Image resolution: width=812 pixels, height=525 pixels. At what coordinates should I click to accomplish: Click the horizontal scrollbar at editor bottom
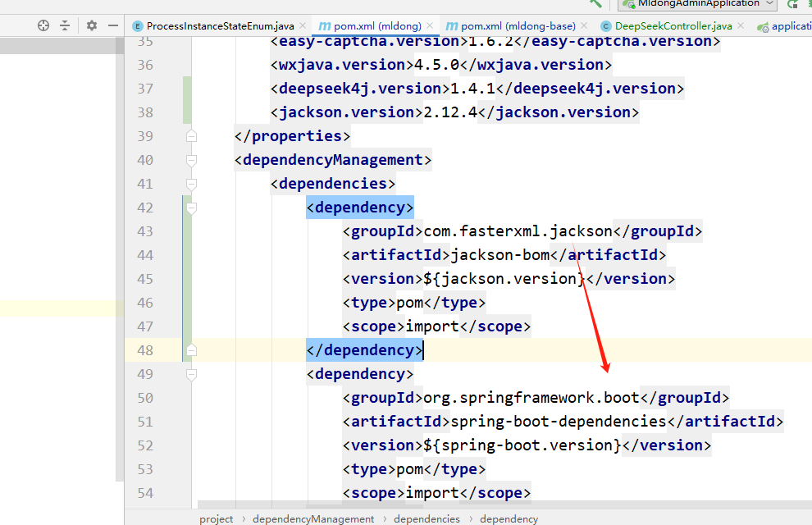[505, 504]
